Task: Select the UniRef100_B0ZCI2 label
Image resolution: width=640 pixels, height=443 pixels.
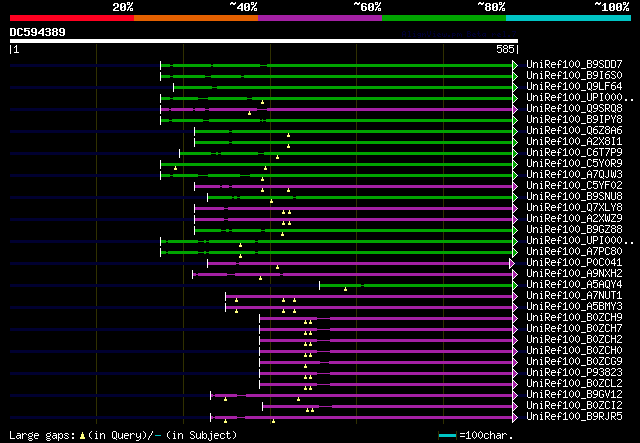Action: (x=574, y=406)
